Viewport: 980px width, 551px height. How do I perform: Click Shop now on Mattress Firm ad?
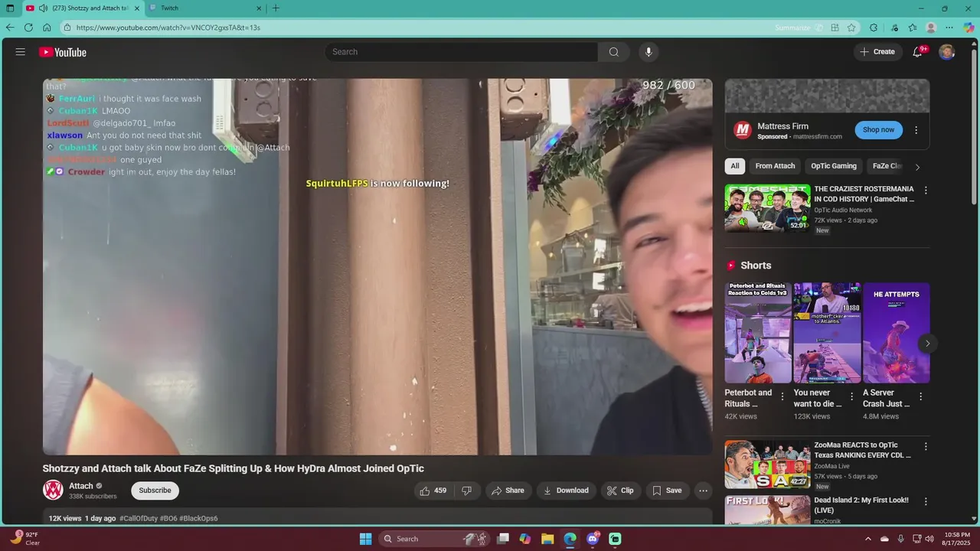(878, 130)
